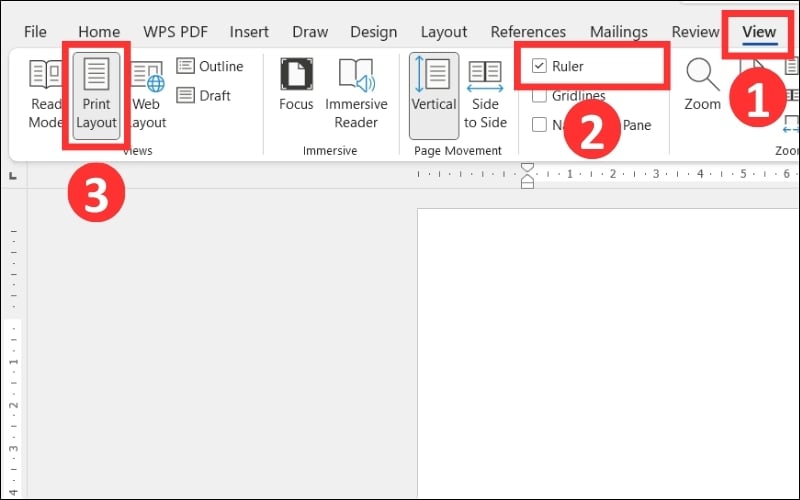Switch to the References tab
800x500 pixels.
click(x=528, y=32)
